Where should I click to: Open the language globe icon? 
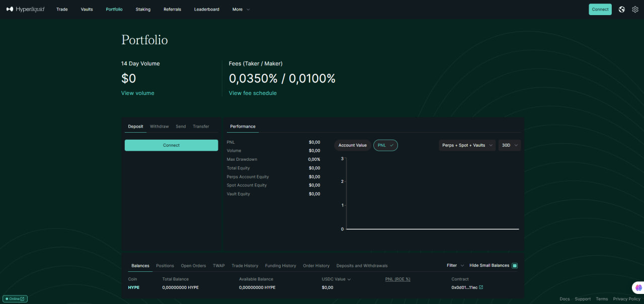pos(622,9)
